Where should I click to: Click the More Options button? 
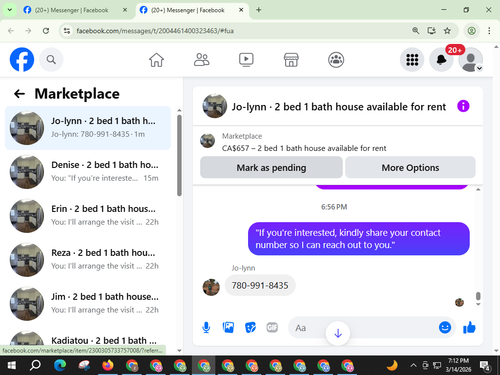point(410,168)
